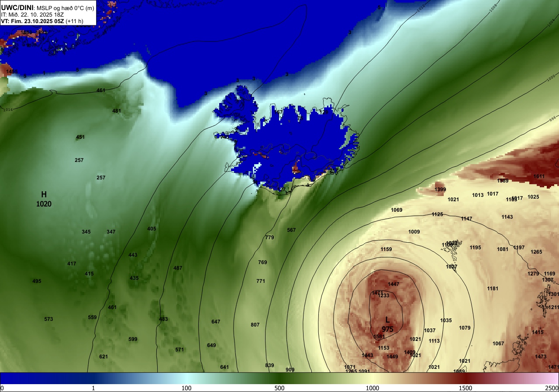
Task: Click the '807' height value
Action: point(255,325)
